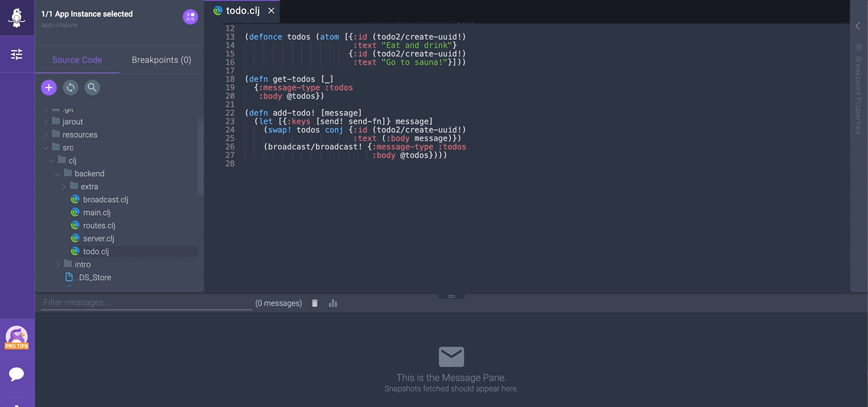
Task: Expand the extra folder chevron
Action: coord(64,187)
